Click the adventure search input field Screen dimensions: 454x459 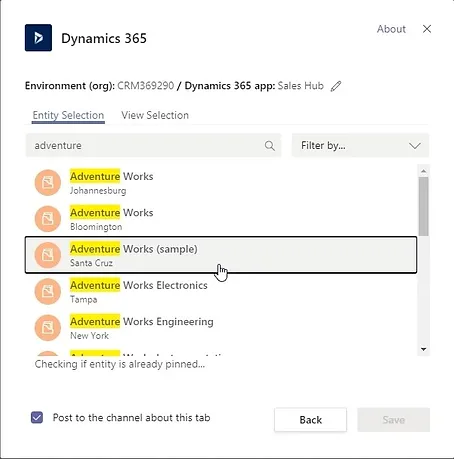pos(154,146)
